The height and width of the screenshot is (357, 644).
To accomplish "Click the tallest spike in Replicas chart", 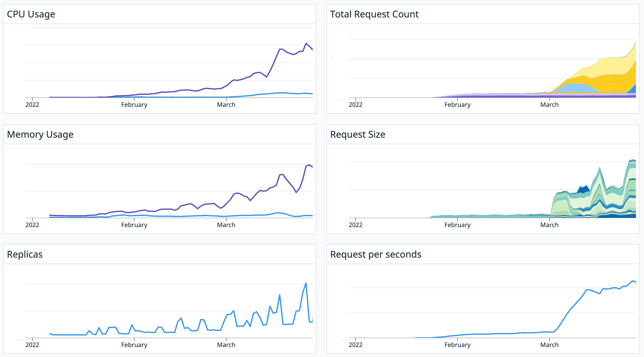I will [x=306, y=283].
